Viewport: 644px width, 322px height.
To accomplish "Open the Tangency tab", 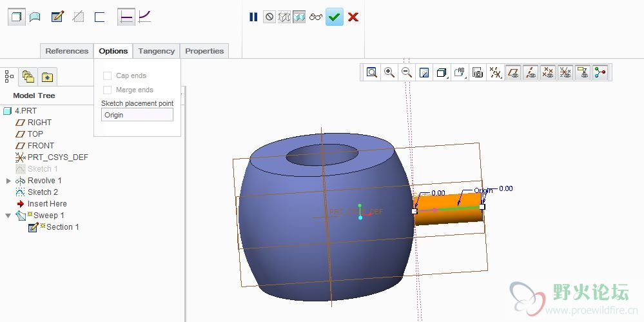I will pyautogui.click(x=157, y=51).
